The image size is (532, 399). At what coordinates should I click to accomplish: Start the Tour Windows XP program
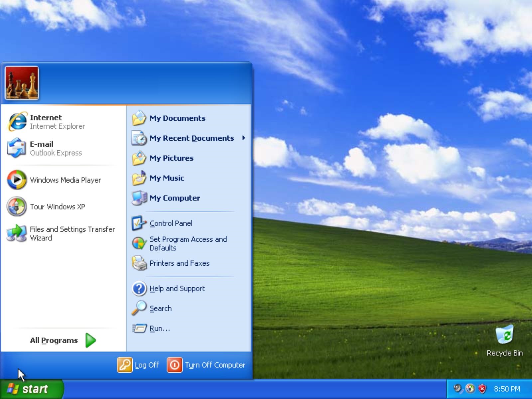[x=58, y=206]
